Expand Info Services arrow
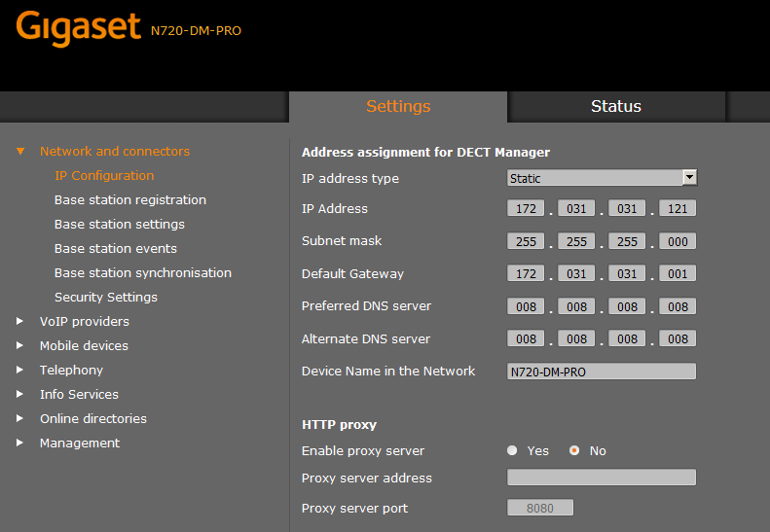 tap(19, 394)
